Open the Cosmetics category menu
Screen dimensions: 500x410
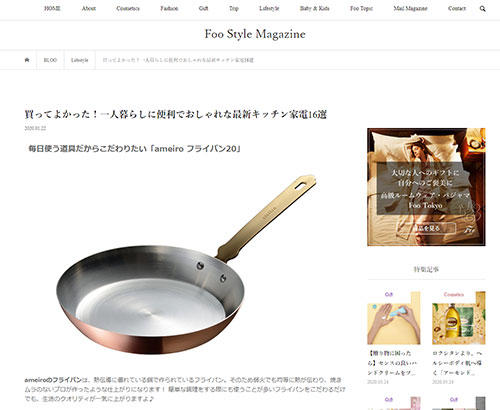128,9
